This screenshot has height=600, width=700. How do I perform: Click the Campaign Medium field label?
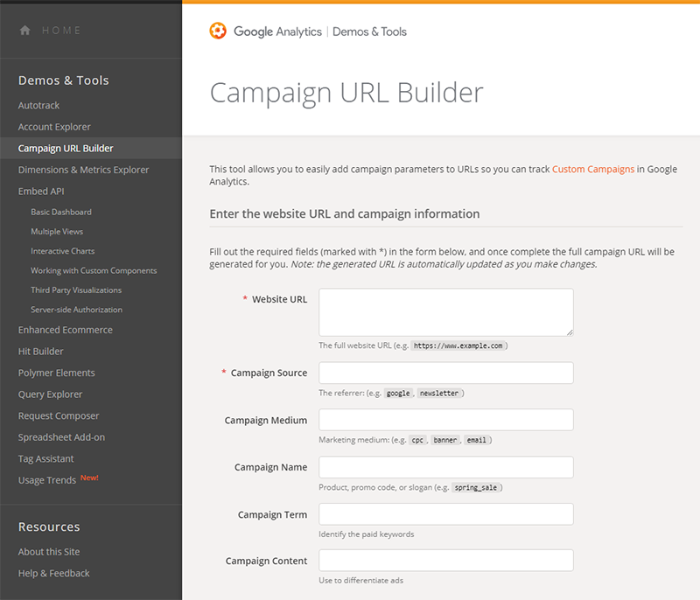(x=266, y=420)
